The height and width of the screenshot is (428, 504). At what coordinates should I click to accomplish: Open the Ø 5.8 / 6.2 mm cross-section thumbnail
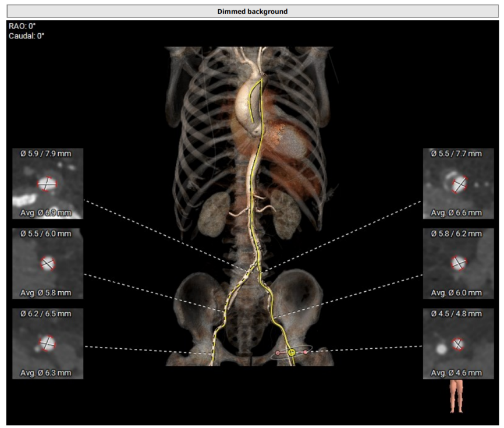(x=459, y=264)
